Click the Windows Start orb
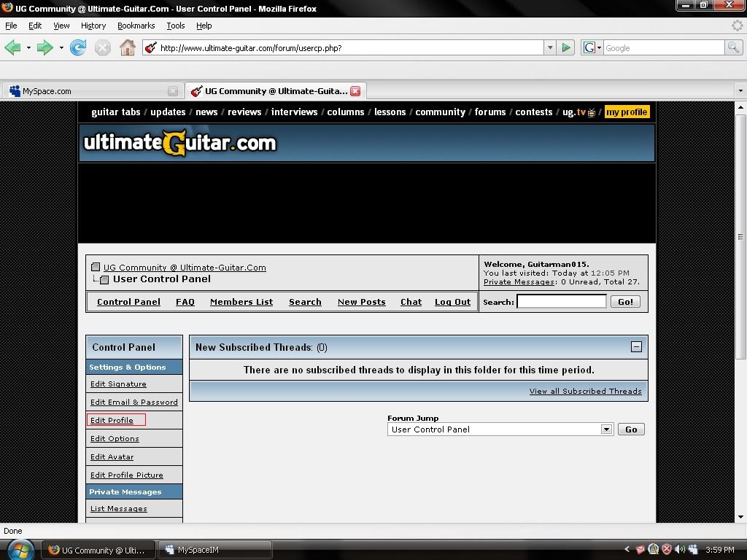This screenshot has height=560, width=747. [20, 550]
